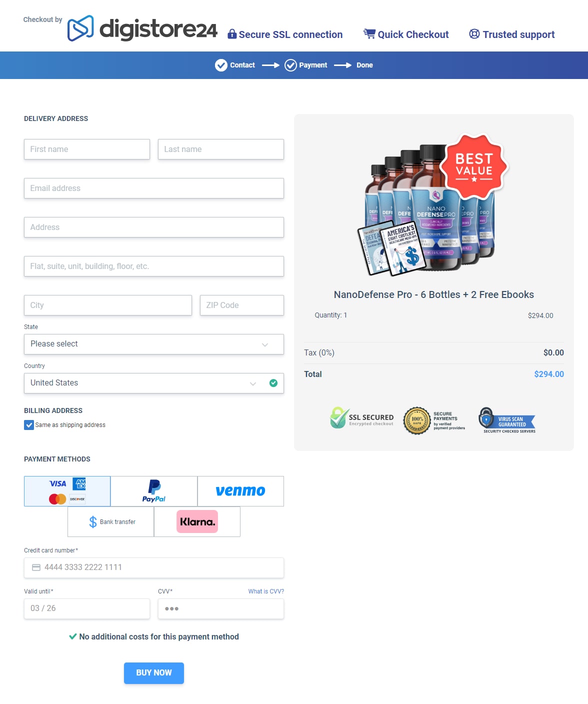Click the Tax (0%) label
Viewport: 588px width, 704px height.
coord(319,353)
